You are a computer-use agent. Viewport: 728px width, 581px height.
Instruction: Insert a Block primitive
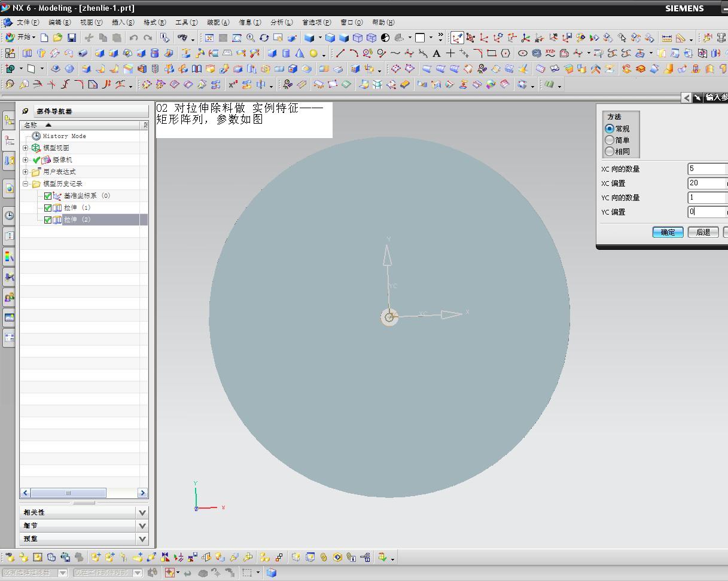[x=272, y=53]
